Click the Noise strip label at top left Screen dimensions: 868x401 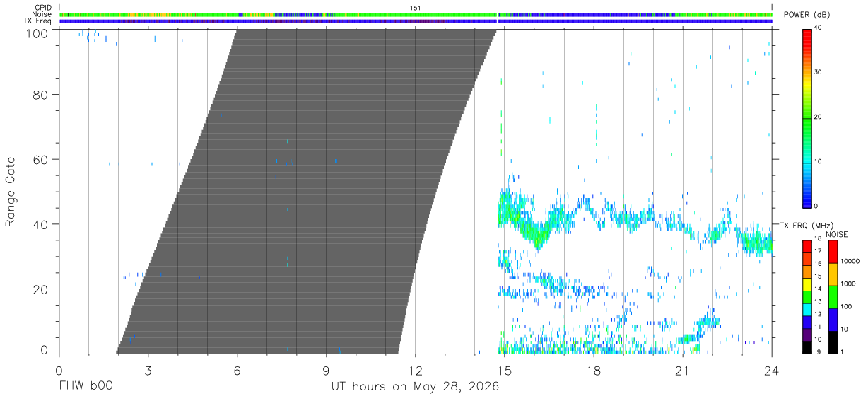pos(42,14)
